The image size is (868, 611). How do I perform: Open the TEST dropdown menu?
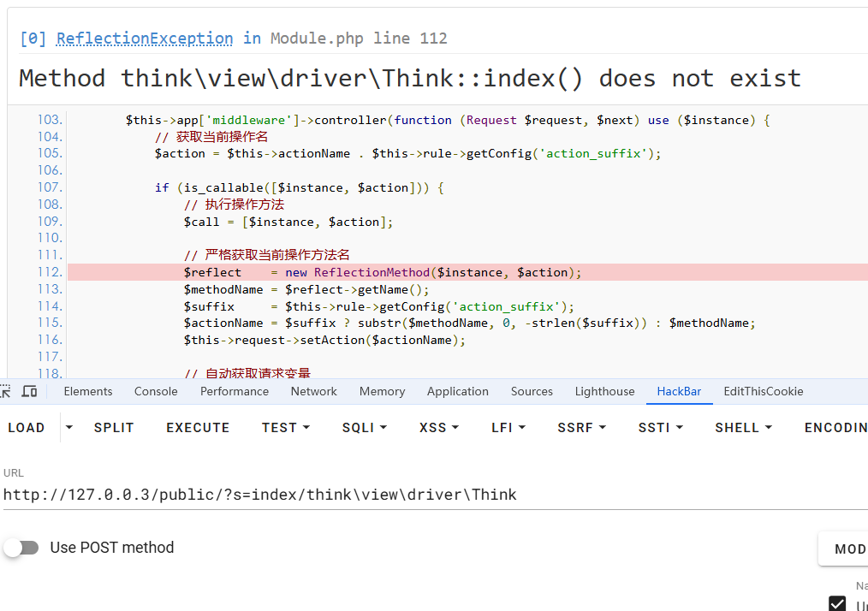pos(285,427)
